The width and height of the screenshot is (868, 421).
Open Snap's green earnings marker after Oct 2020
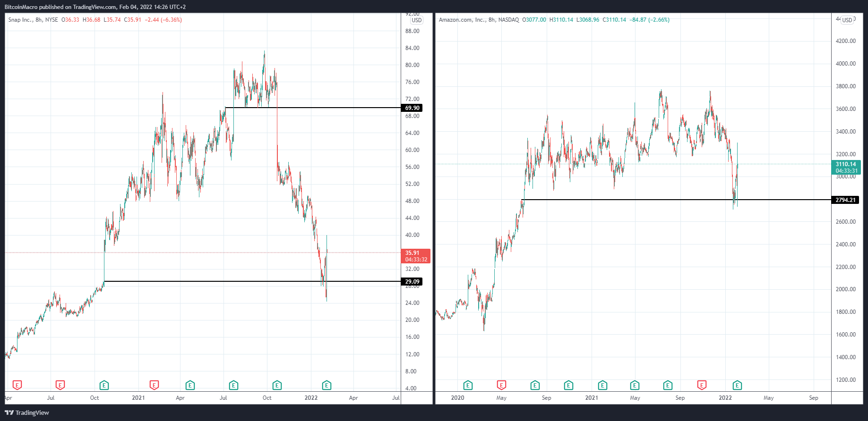104,385
